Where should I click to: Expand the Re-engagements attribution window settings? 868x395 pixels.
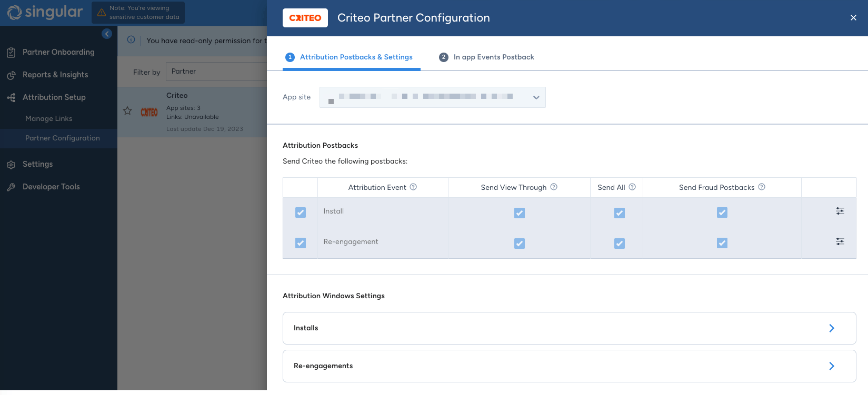[570, 366]
